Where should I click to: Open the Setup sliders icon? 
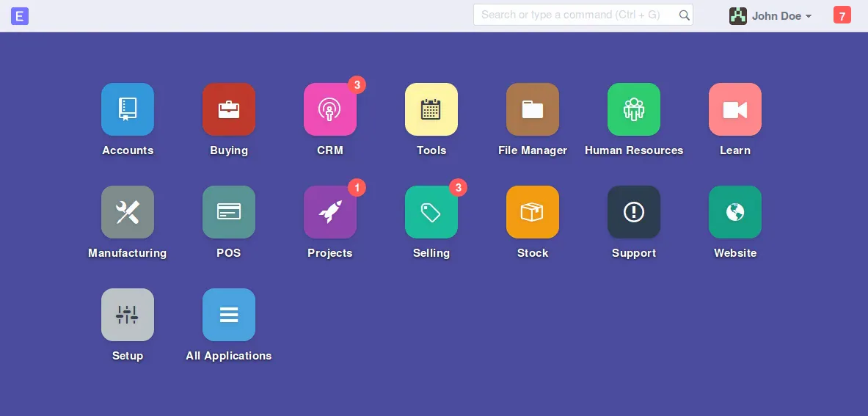coord(128,315)
